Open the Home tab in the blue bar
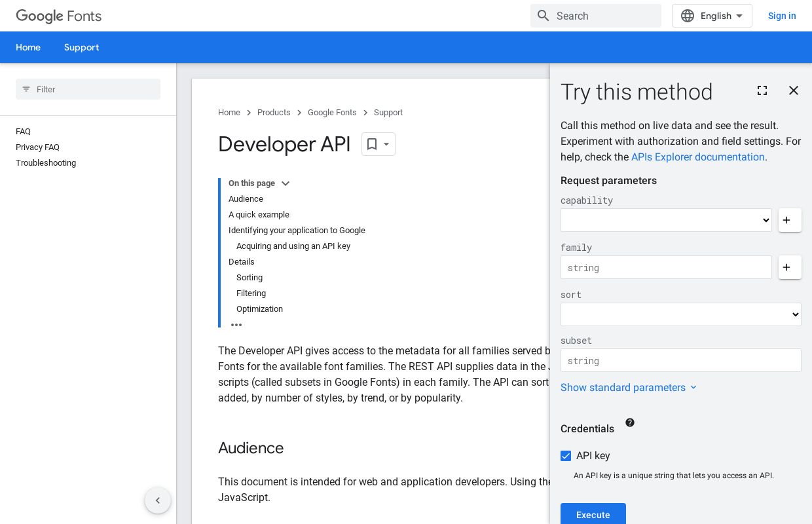The width and height of the screenshot is (812, 524). click(x=28, y=47)
